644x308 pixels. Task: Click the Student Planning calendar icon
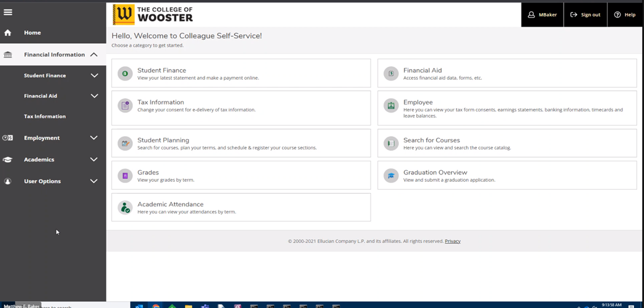click(125, 143)
